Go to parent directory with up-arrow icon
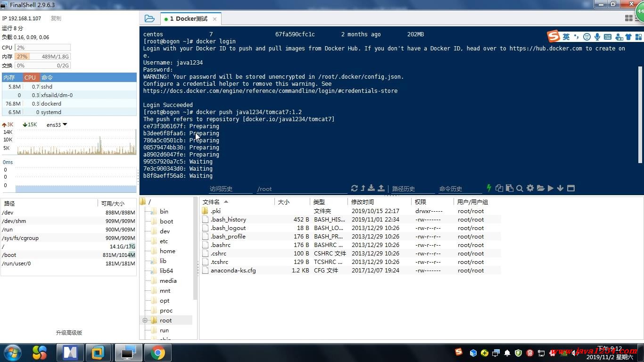Viewport: 644px width, 362px height. pos(363,188)
